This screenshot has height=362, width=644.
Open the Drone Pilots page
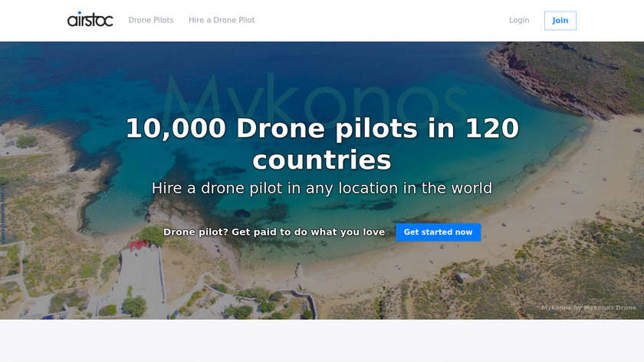(x=151, y=20)
